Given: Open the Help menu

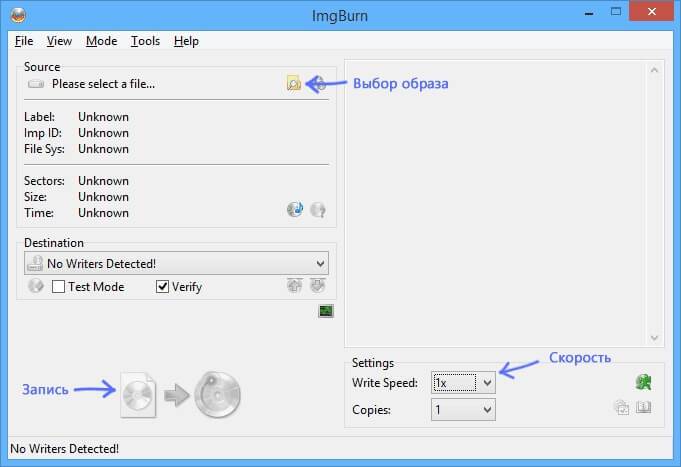Looking at the screenshot, I should (x=186, y=41).
